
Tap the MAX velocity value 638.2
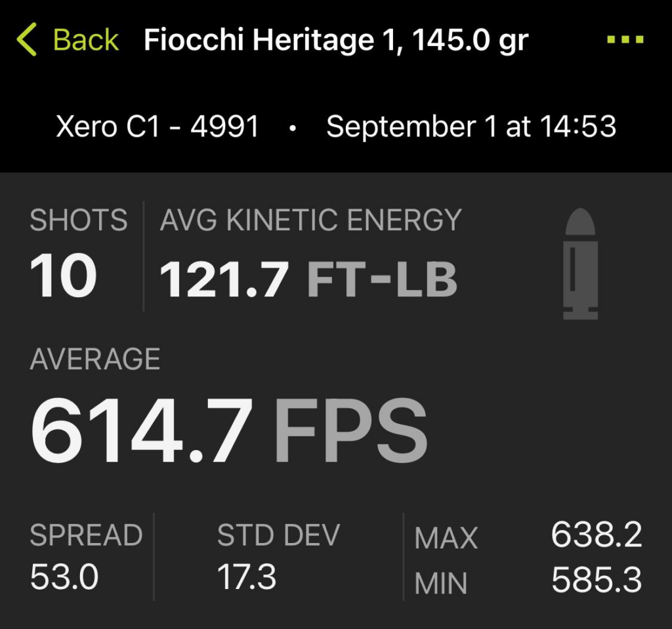[596, 536]
